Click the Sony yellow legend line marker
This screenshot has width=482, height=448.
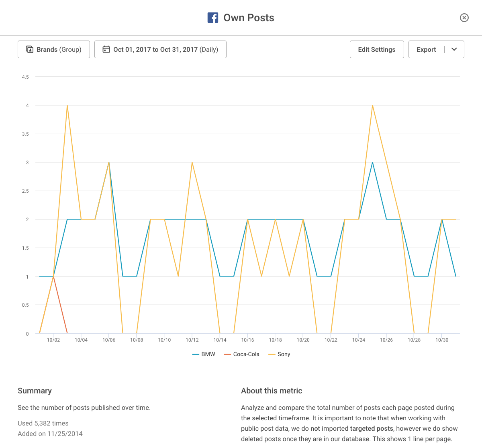pyautogui.click(x=272, y=354)
